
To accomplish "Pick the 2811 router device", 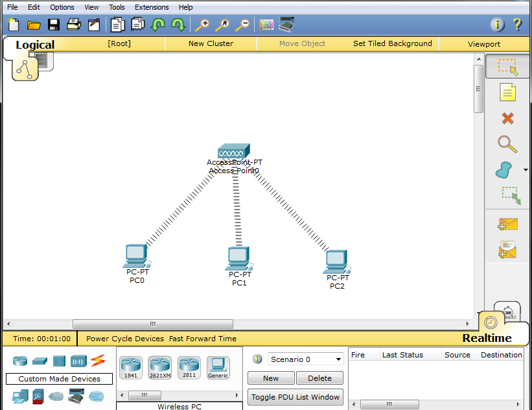I will [x=189, y=367].
